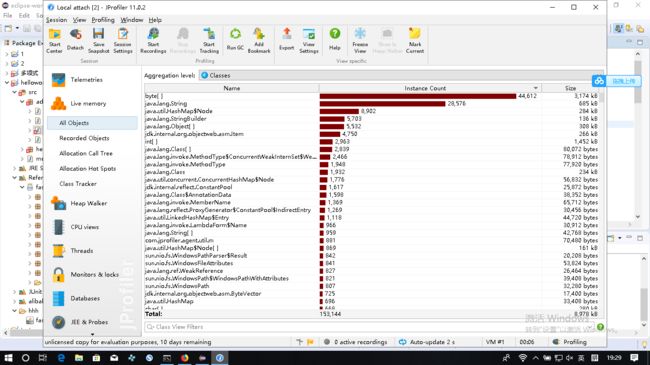Screen dimensions: 650x365
Task: Expand the JUnit library node in Eclipse
Action: click(15, 292)
